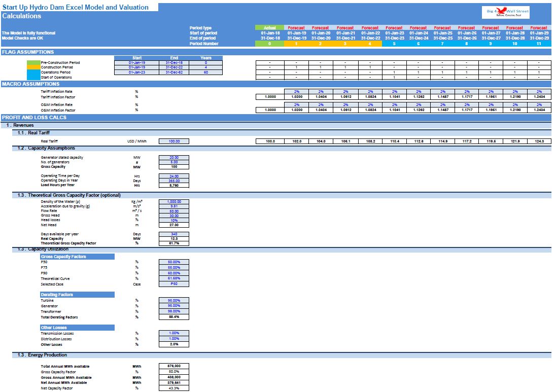Click the Distribution Losses cell

click(x=173, y=338)
